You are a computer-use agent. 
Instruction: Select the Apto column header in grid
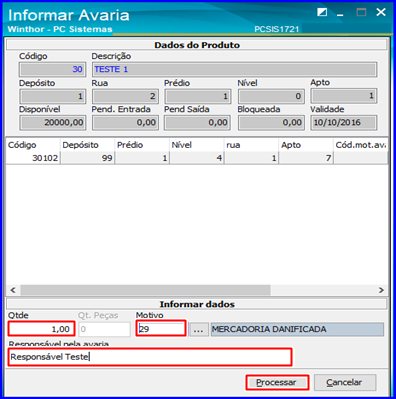[x=306, y=145]
